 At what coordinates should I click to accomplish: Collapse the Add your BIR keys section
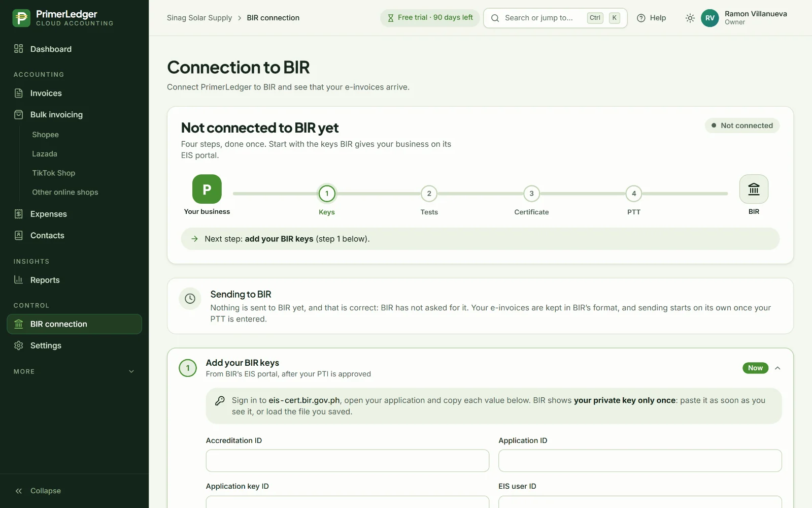pos(777,368)
